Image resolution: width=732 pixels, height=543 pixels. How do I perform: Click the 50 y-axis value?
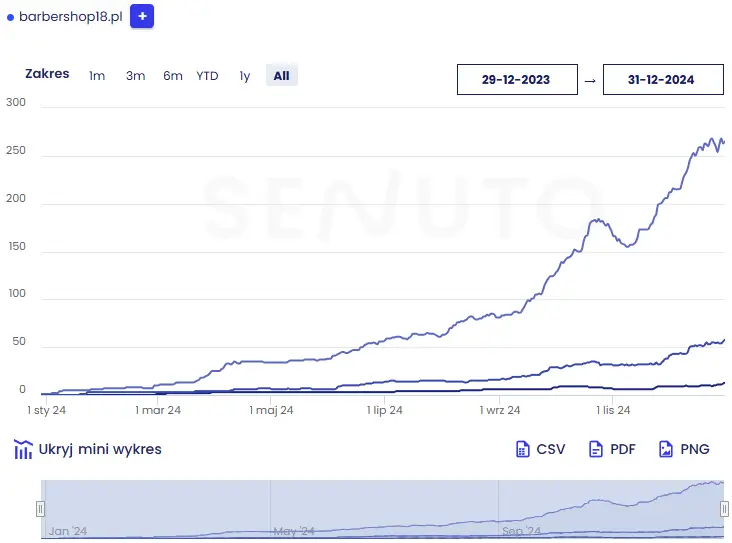19,342
